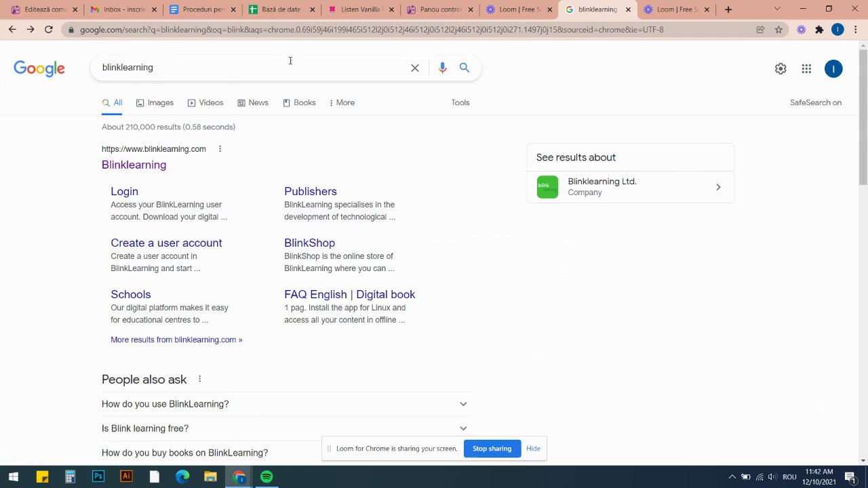Open a new browser tab
The image size is (868, 488).
pos(728,9)
